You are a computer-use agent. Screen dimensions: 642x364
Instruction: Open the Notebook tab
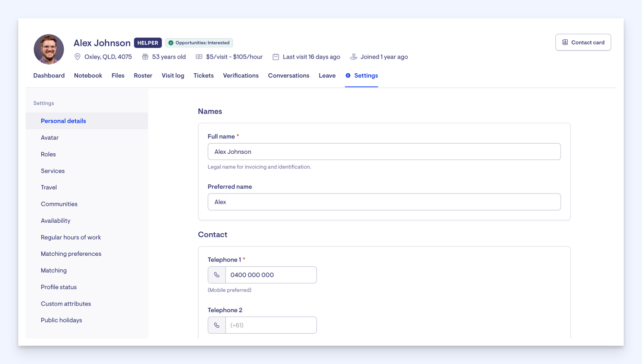(x=88, y=76)
